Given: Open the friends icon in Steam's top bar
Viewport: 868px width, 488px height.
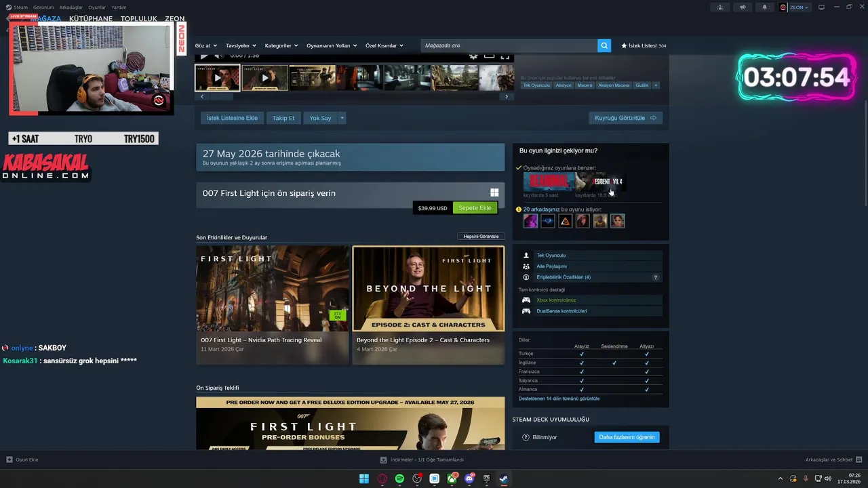Looking at the screenshot, I should click(x=720, y=7).
